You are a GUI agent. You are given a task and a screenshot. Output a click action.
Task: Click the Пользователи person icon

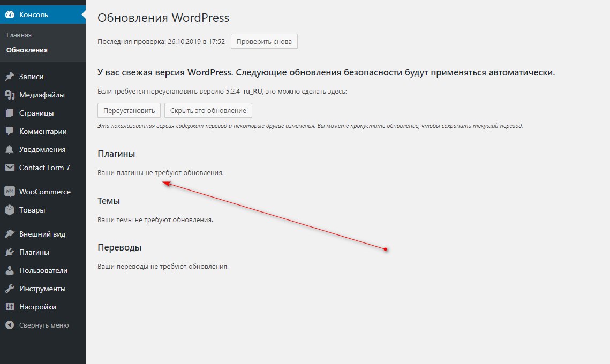10,271
